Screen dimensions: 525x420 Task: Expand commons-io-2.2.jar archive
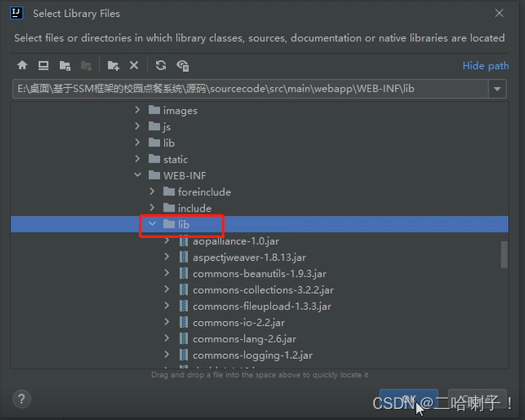click(x=167, y=323)
